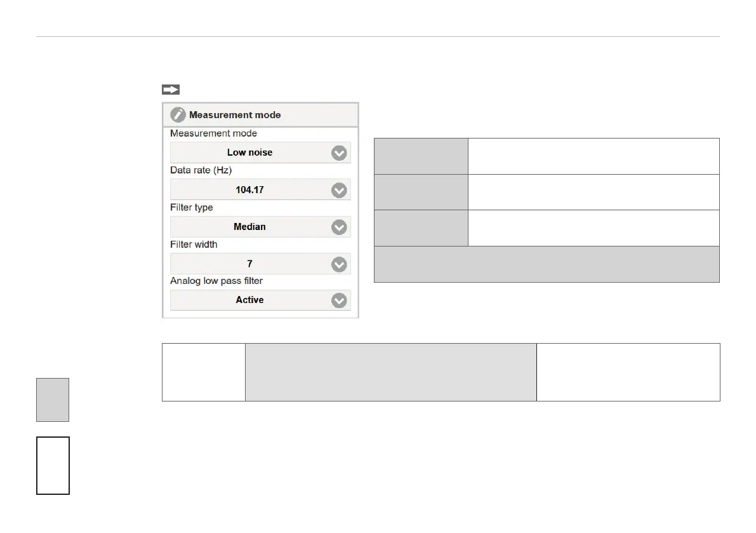Click the Median filter type field
Screen dimensions: 756x533
coord(260,227)
